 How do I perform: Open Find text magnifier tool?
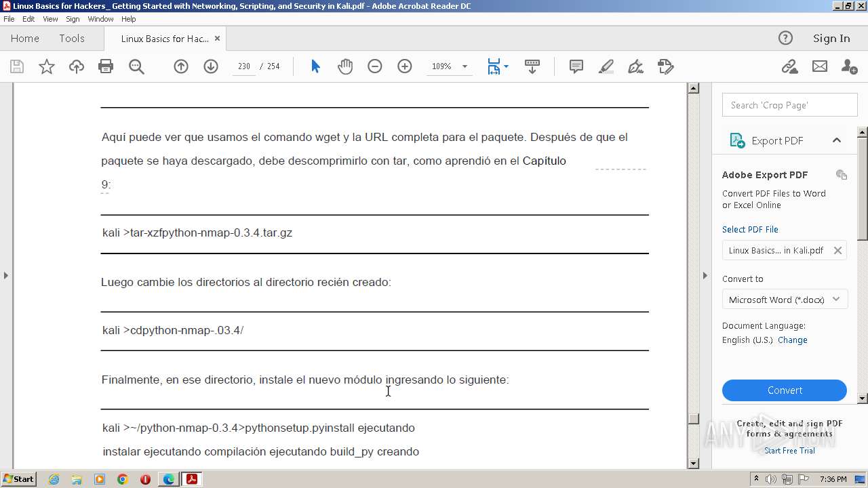pos(136,66)
